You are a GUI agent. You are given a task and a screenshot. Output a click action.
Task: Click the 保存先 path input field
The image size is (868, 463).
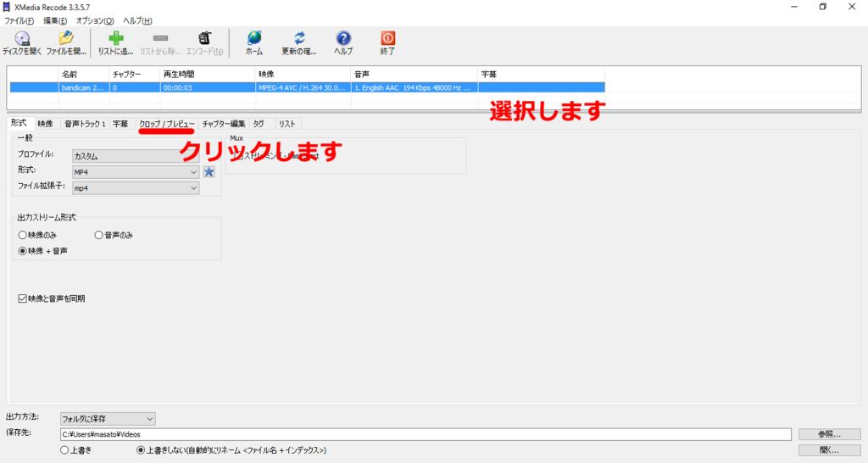point(426,434)
